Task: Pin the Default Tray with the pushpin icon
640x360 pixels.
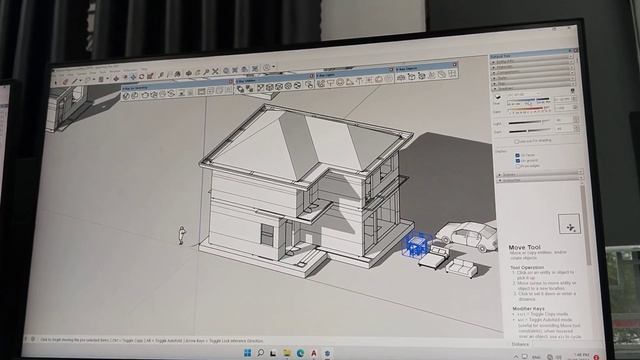Action: click(570, 50)
